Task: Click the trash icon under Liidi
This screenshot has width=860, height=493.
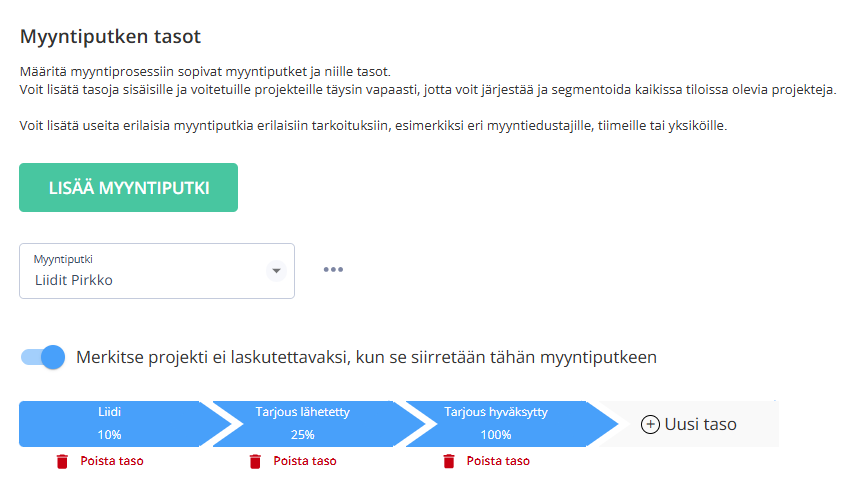Action: (x=62, y=461)
